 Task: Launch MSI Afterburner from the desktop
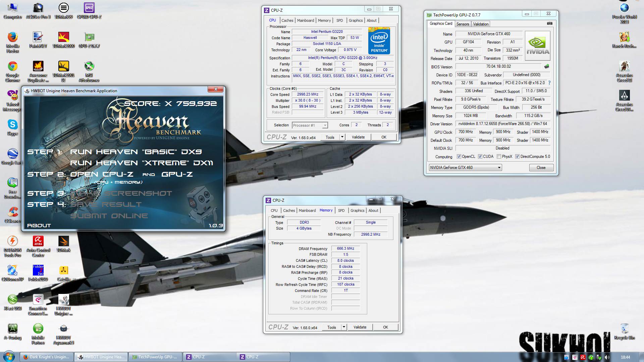click(x=89, y=71)
